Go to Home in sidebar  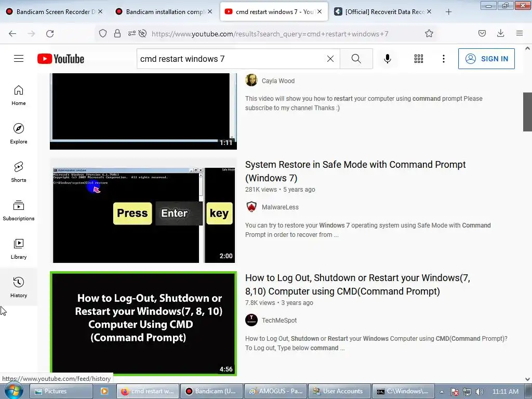(x=19, y=96)
